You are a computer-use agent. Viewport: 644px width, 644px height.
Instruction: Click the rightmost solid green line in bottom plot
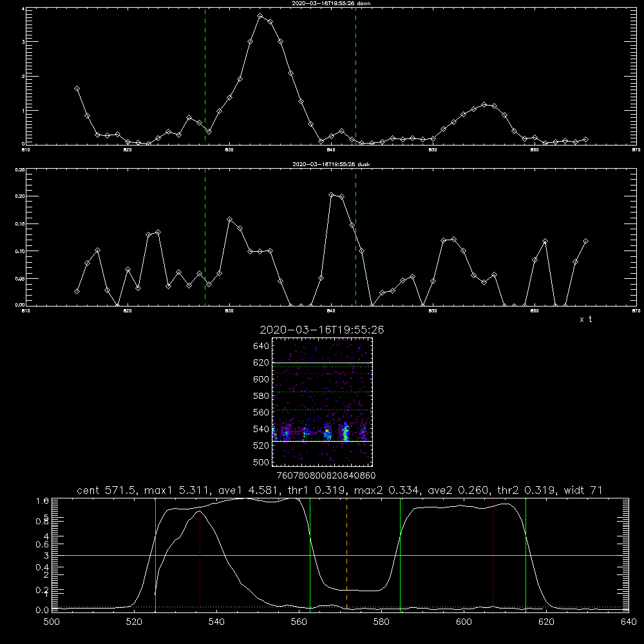pos(526,554)
